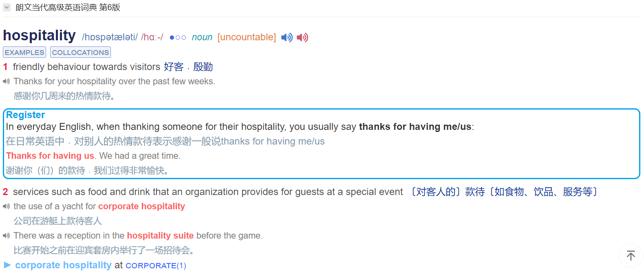Click the red 'corporate hospitality' collocation in example
Viewport: 644px width, 274px height.
(x=141, y=206)
